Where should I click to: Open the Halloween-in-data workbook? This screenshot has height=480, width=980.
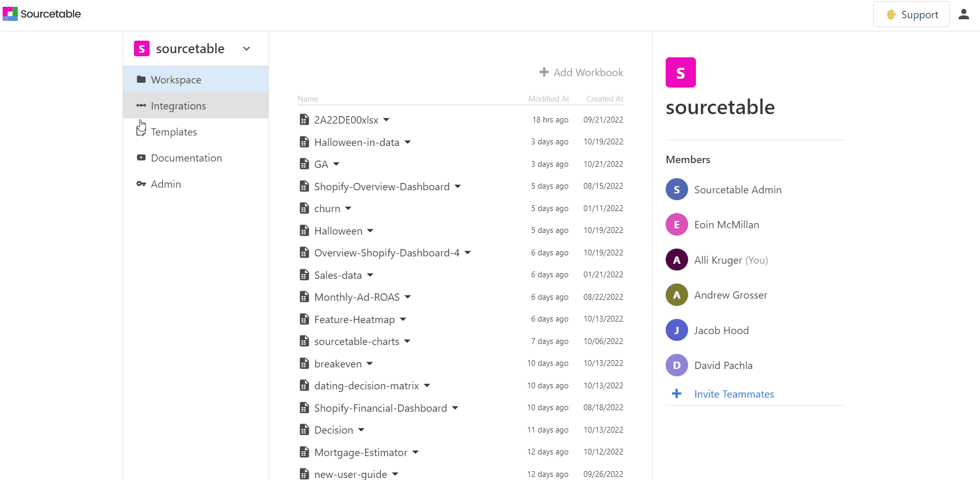[x=357, y=142]
